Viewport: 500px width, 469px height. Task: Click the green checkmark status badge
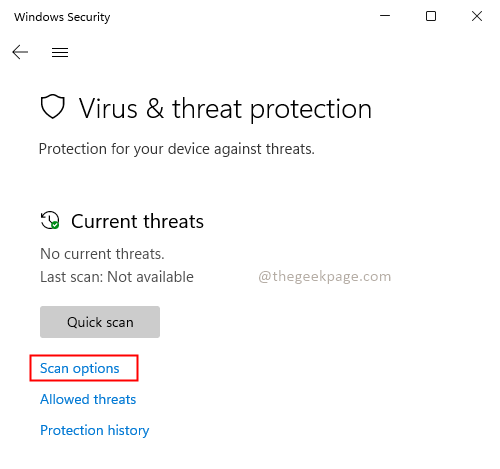[x=56, y=225]
